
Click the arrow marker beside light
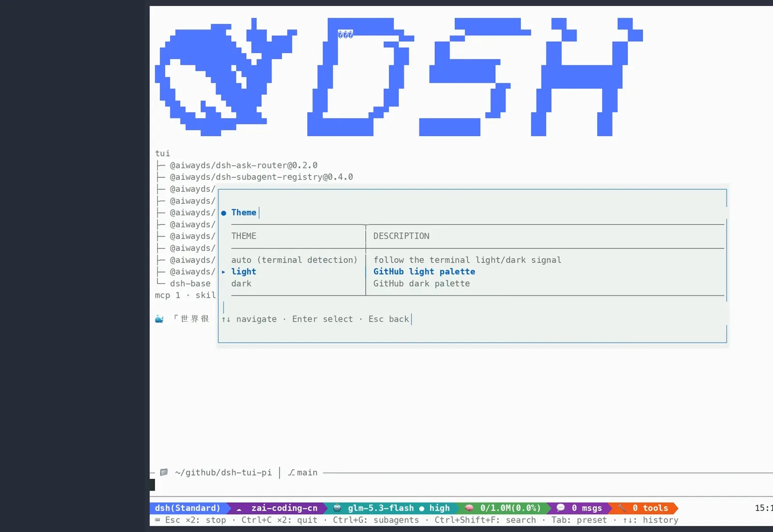223,272
